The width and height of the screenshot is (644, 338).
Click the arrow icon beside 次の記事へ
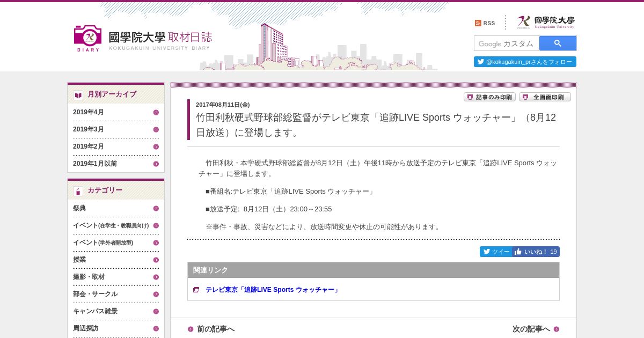(557, 329)
